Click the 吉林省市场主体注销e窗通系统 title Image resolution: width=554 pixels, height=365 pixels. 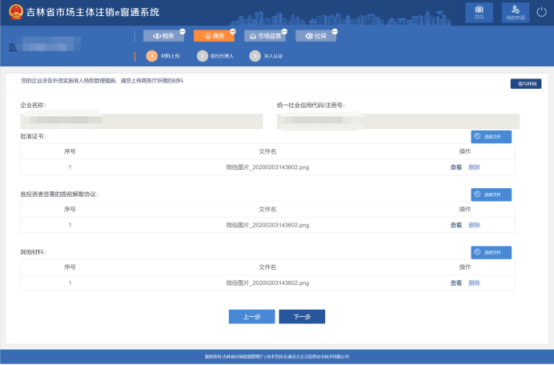pyautogui.click(x=93, y=12)
